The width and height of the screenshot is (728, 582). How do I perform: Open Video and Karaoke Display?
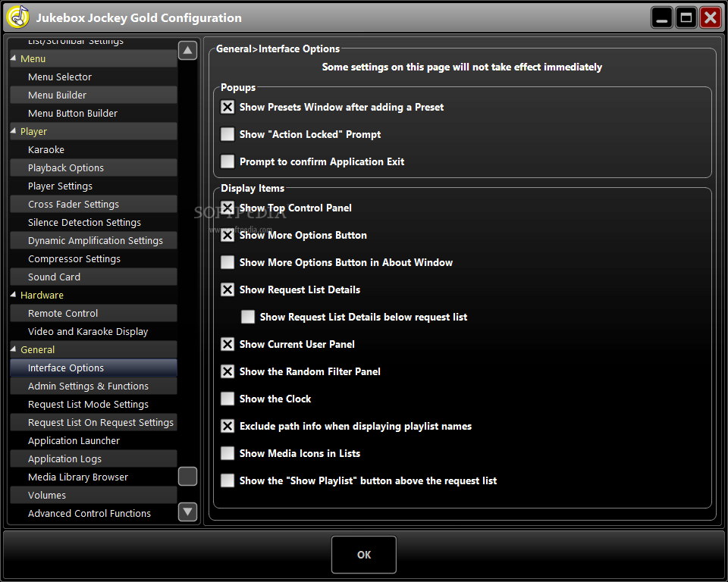tap(93, 331)
